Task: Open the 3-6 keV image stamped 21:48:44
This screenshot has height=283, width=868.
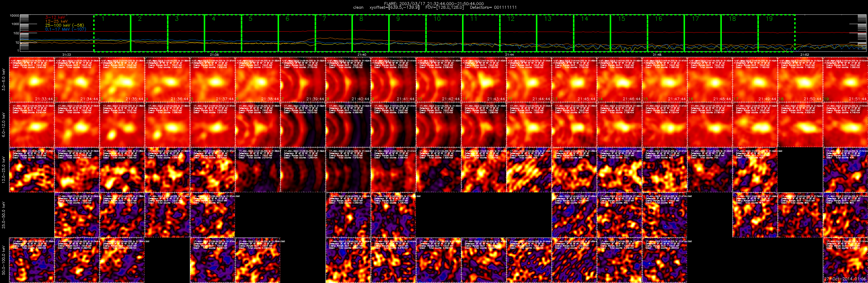Action: (x=710, y=79)
